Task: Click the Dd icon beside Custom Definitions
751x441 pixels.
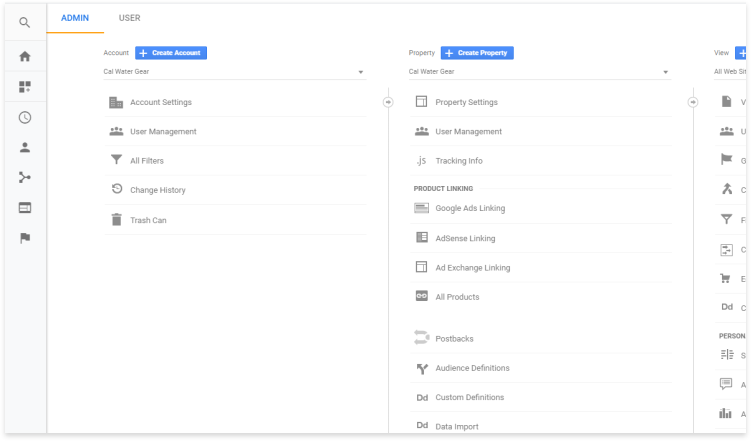Action: [422, 397]
